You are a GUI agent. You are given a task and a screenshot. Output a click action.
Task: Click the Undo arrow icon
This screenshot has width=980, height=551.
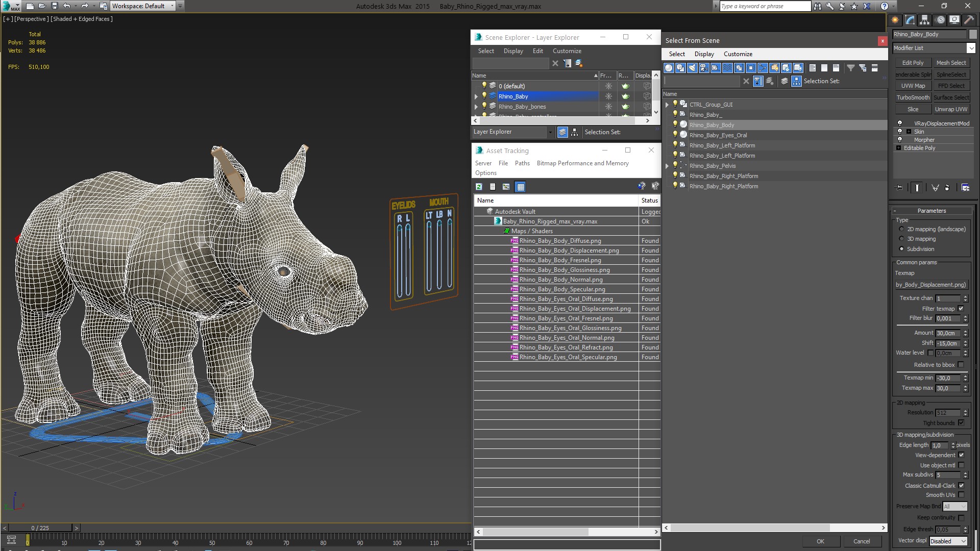[x=66, y=6]
